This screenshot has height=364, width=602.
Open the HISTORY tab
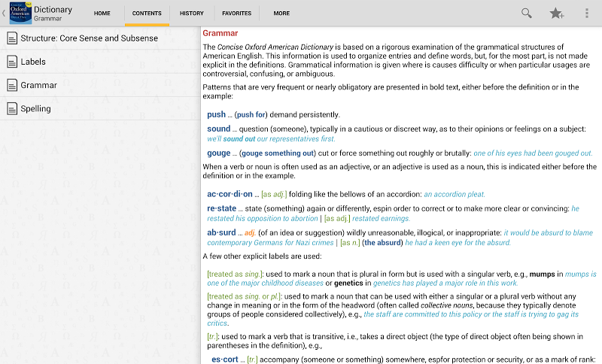192,13
